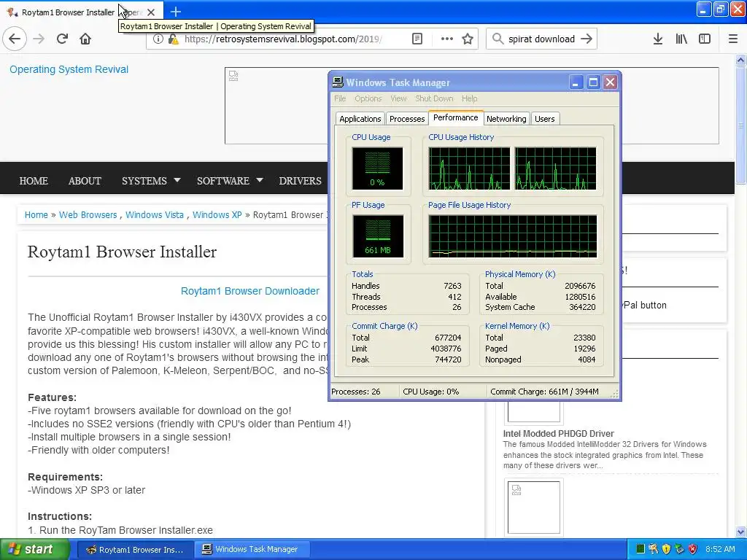The height and width of the screenshot is (560, 747).
Task: Click the 'Processes: 26' status bar entry
Action: click(x=355, y=392)
